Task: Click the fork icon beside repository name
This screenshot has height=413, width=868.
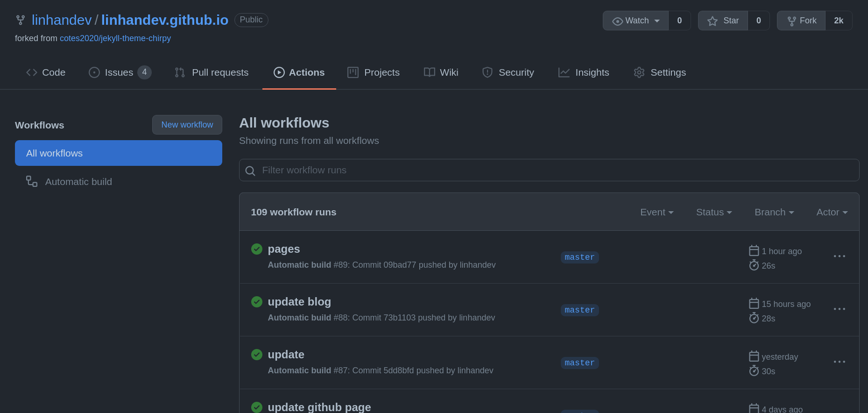Action: [x=21, y=20]
